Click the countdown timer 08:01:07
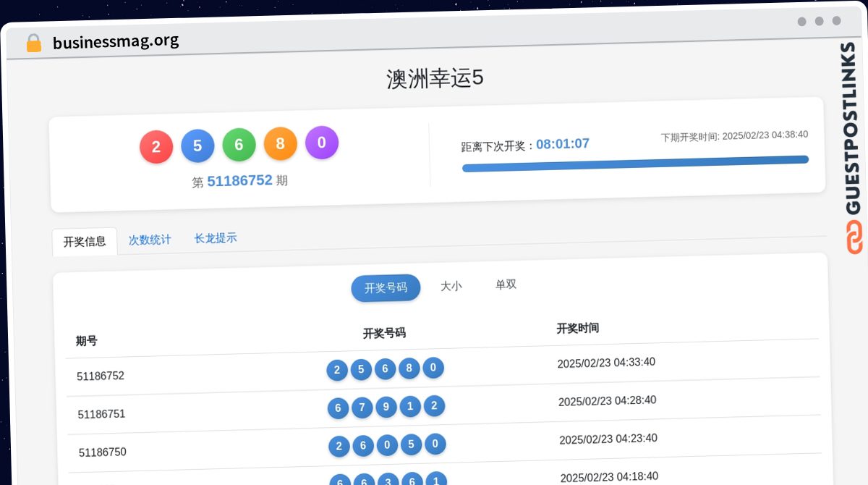This screenshot has width=868, height=485. 563,144
